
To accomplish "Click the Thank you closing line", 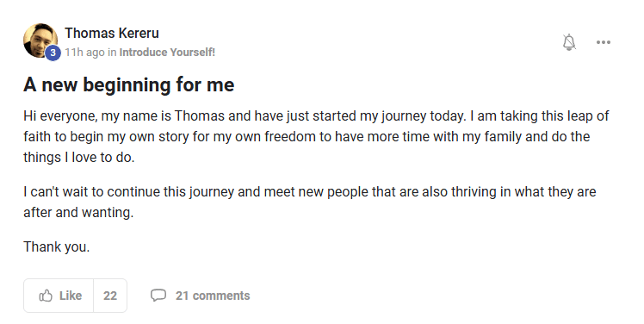I will (x=56, y=246).
